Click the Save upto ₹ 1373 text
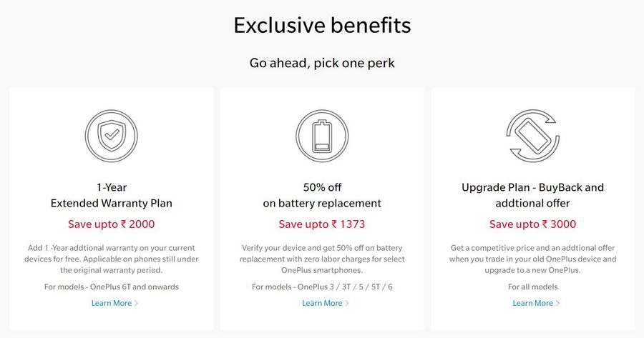Image resolution: width=644 pixels, height=338 pixels. (322, 224)
